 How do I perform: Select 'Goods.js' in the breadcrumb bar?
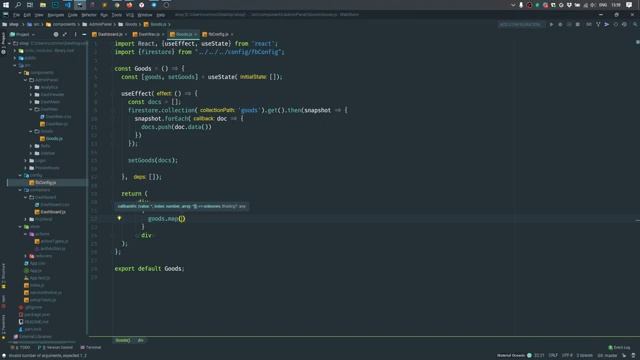(x=155, y=24)
